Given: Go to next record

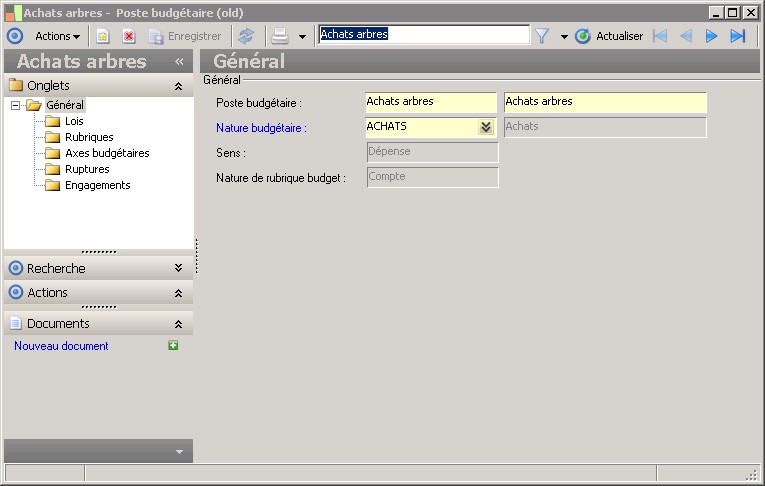Looking at the screenshot, I should coord(711,36).
